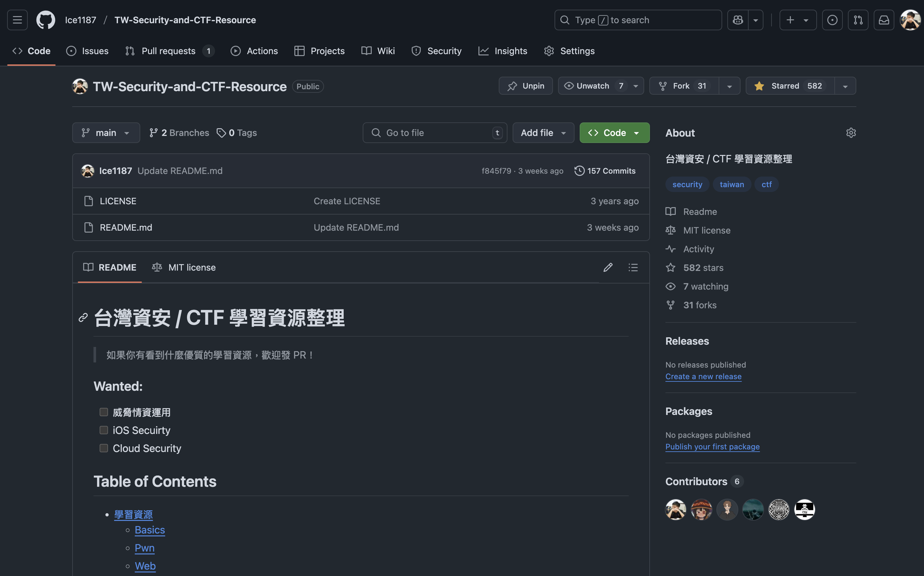The width and height of the screenshot is (924, 576).
Task: Open the Basics table of contents link
Action: coord(150,530)
